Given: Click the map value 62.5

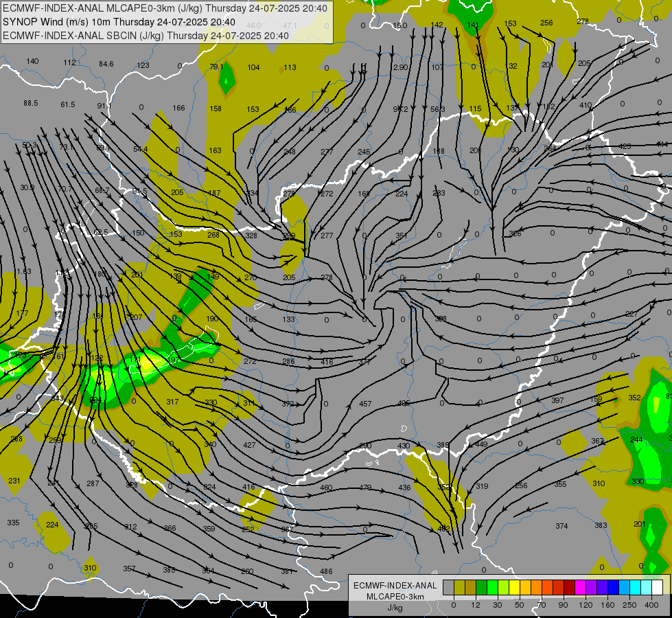Looking at the screenshot, I should point(101,233).
